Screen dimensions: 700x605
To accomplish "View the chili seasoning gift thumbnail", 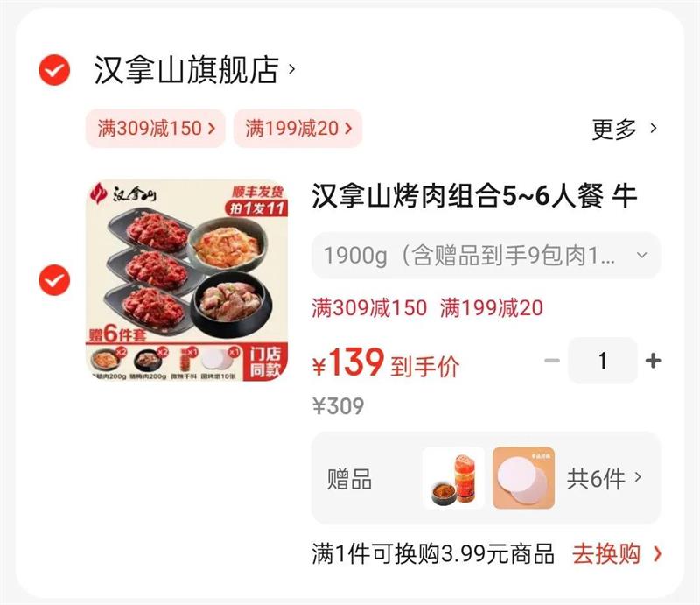I will [453, 478].
